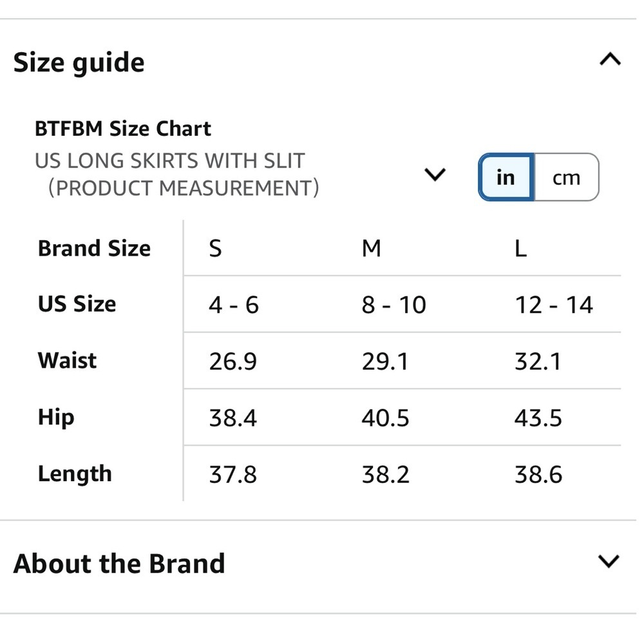Click the Waist row label

click(x=66, y=361)
